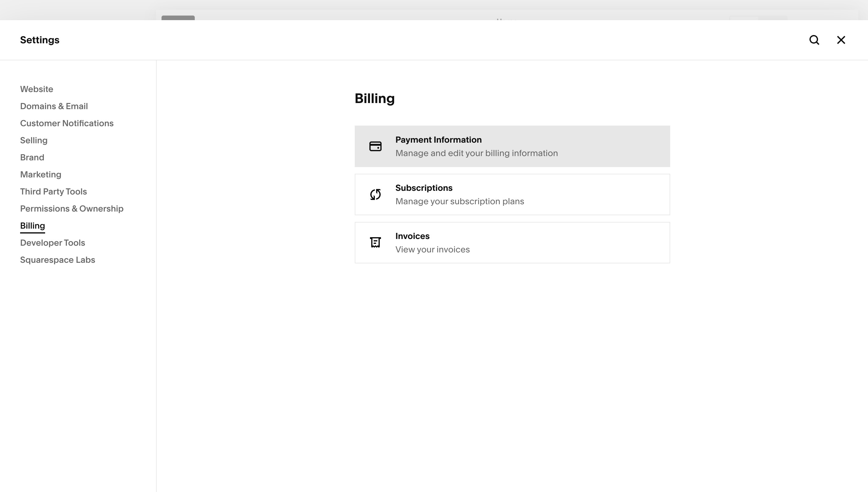The width and height of the screenshot is (868, 492).
Task: Go to Domains & Email settings
Action: click(x=54, y=106)
